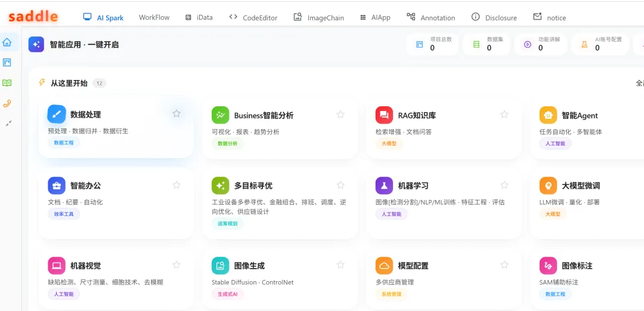Open the green book sidebar icon
The height and width of the screenshot is (311, 644).
[x=7, y=83]
